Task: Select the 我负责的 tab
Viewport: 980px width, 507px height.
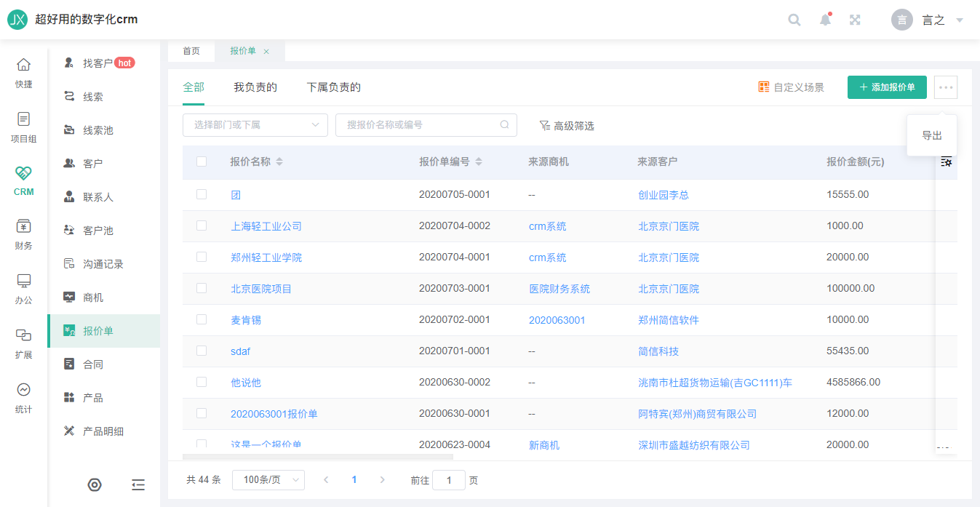Action: click(255, 87)
